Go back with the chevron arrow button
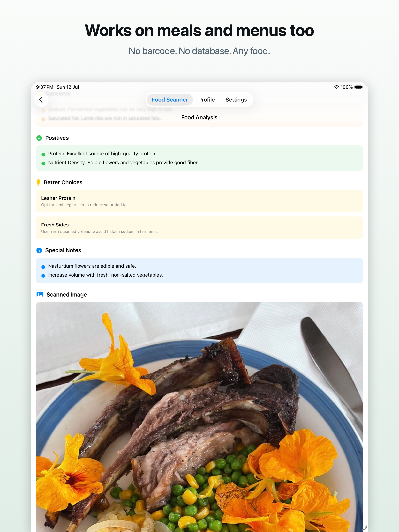Viewport: 399px width, 532px height. [41, 100]
